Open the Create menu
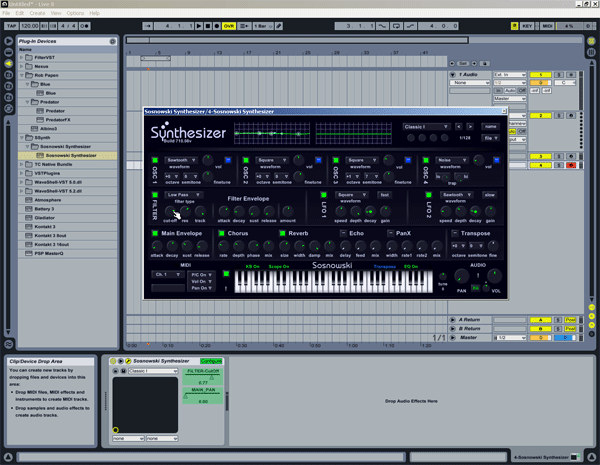The image size is (600, 465). 37,13
